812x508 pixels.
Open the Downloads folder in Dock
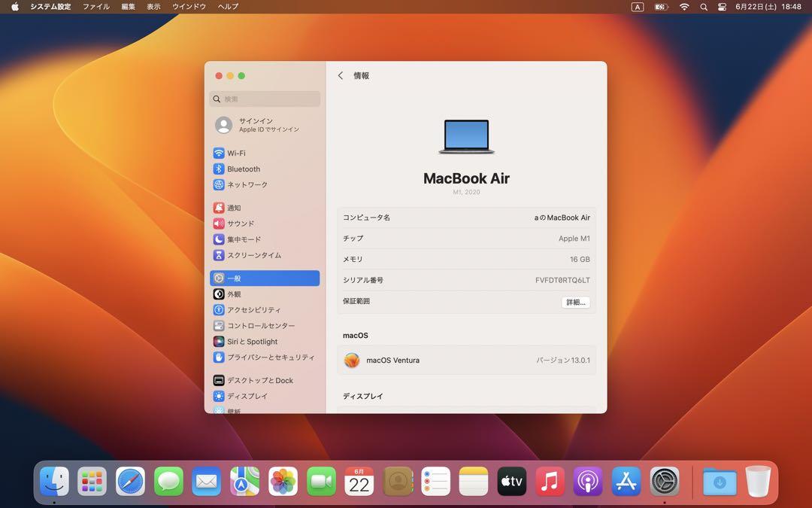[x=720, y=482]
